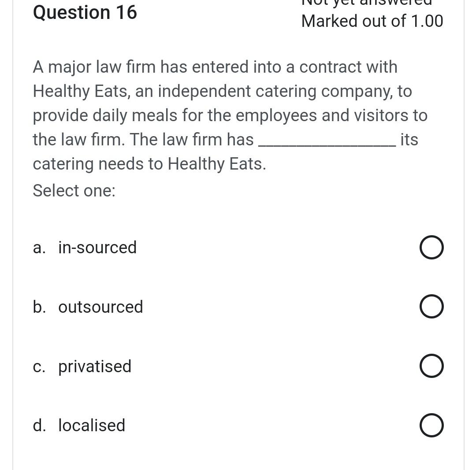Click the 'Select one:' prompt text
This screenshot has height=470, width=476.
tap(74, 190)
